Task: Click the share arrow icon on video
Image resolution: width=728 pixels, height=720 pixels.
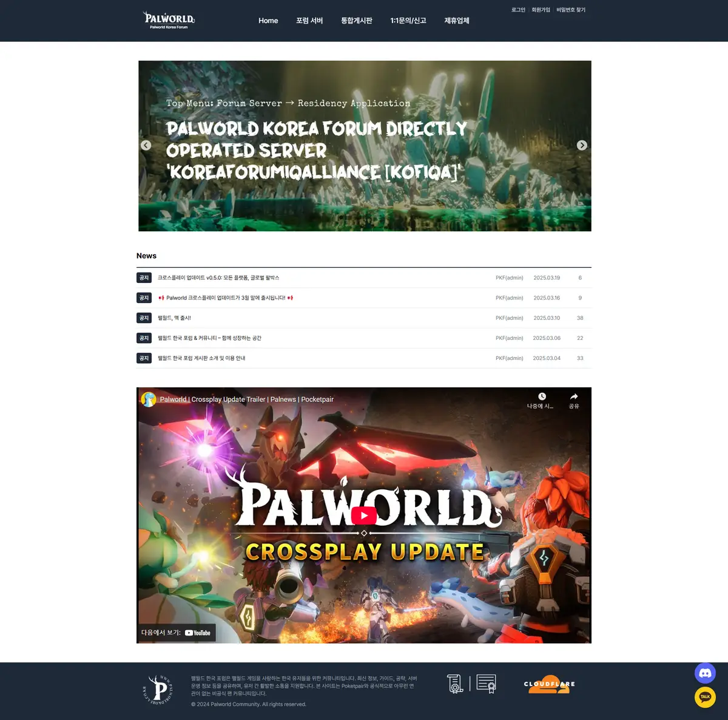Action: [x=574, y=396]
